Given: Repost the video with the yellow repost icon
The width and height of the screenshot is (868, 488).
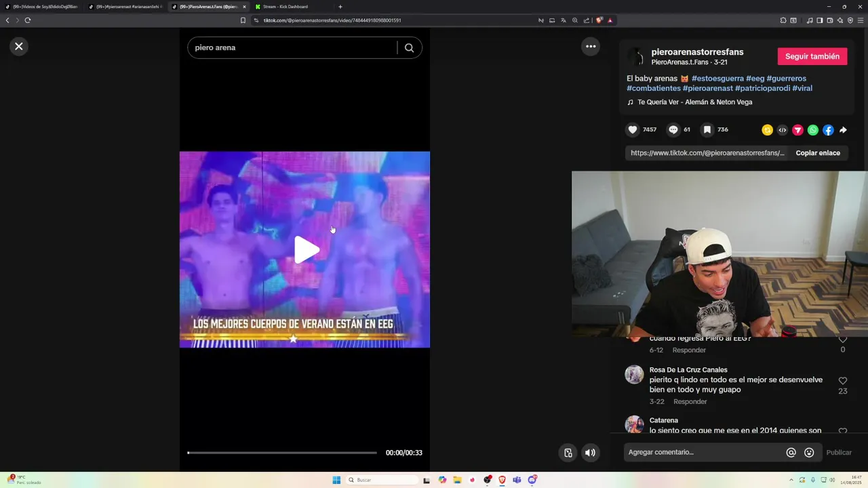Looking at the screenshot, I should click(767, 130).
